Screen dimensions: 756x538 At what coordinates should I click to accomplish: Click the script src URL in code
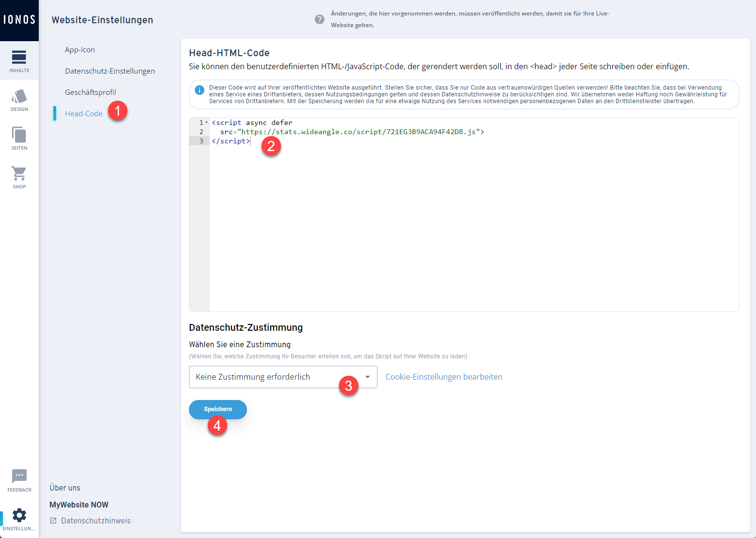pyautogui.click(x=358, y=132)
